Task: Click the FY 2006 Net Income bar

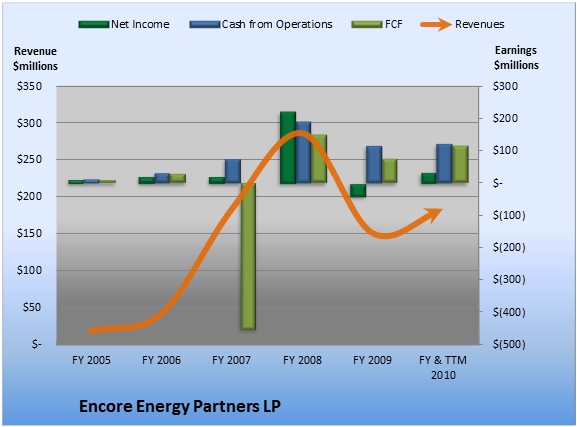Action: (x=146, y=180)
